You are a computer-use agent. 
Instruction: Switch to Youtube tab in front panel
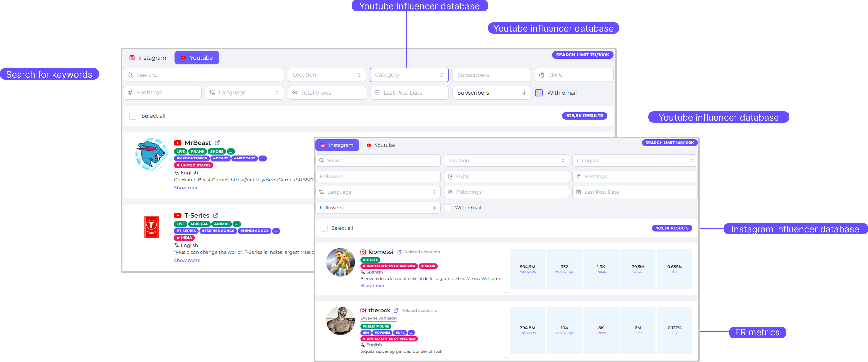[381, 145]
